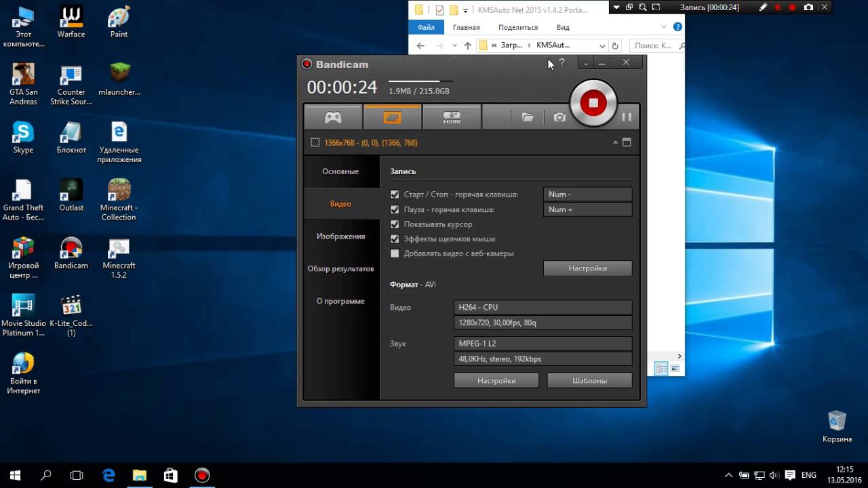Toggle fullscreen rectangle icon in Bandicam area bar
Viewport: 868px width, 488px height.
[x=627, y=143]
